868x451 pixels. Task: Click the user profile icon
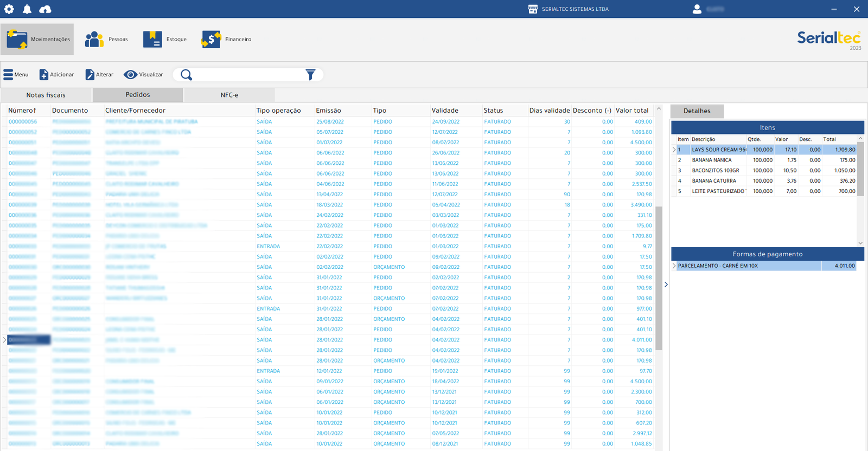pyautogui.click(x=697, y=9)
